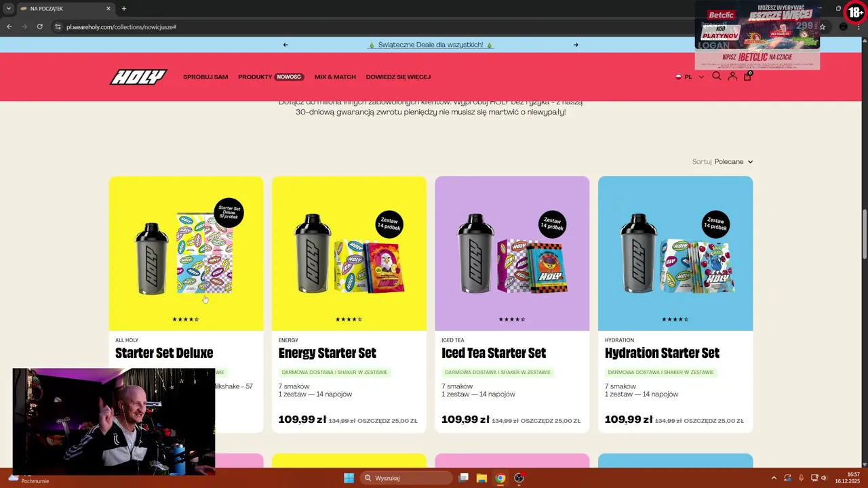Close the NA POCZĄTEK tab
Screen dimensions: 868x488
(108, 8)
